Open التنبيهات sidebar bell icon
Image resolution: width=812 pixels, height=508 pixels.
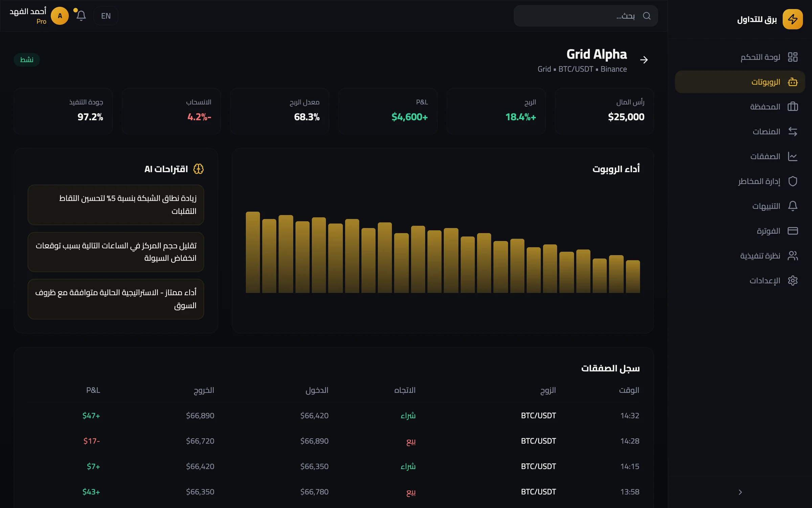pyautogui.click(x=792, y=206)
